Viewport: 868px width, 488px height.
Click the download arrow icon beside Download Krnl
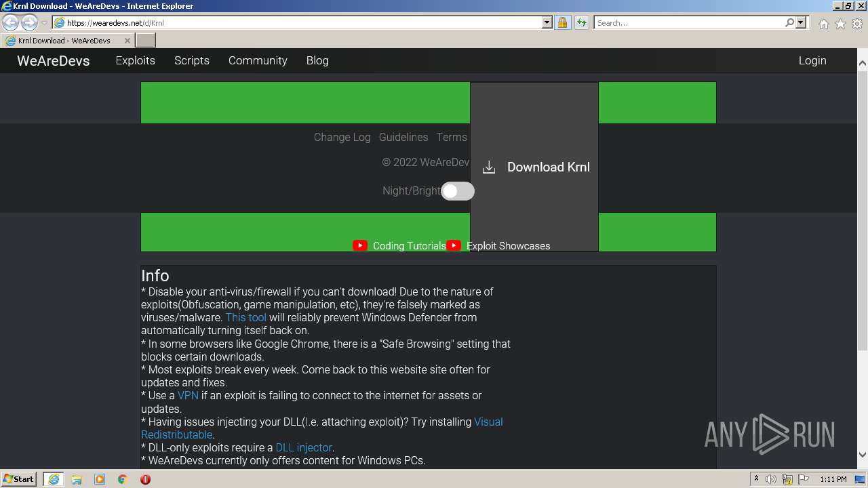point(489,167)
